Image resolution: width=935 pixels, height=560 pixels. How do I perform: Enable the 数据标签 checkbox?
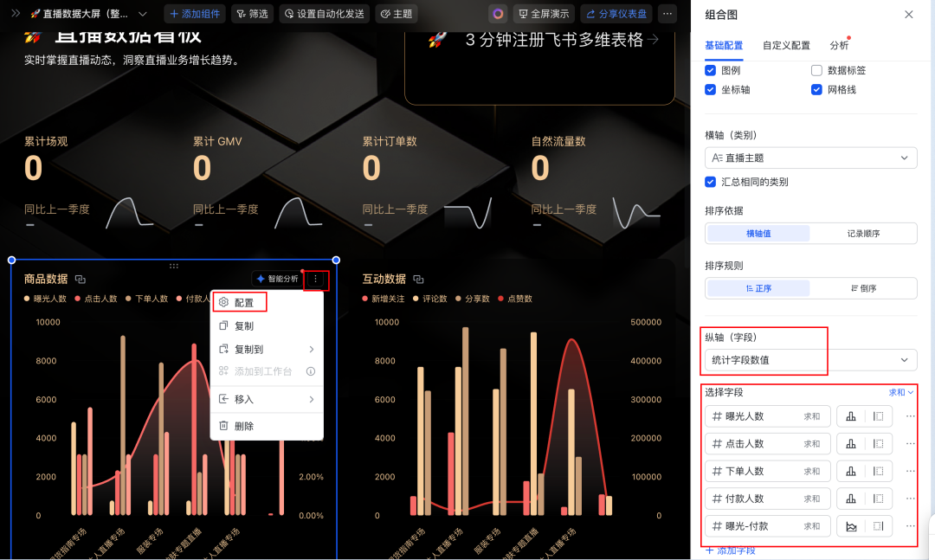[x=815, y=70]
